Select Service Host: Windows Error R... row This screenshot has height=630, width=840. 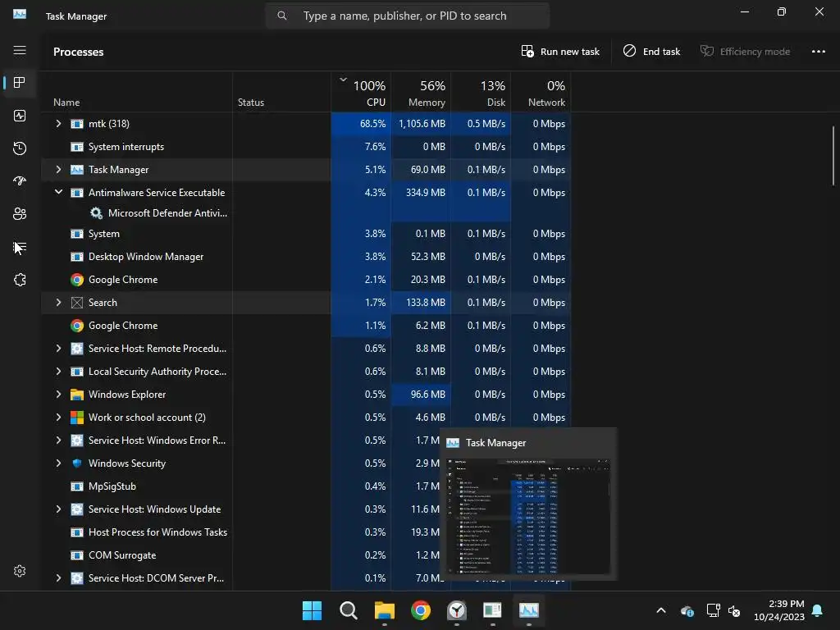click(306, 441)
